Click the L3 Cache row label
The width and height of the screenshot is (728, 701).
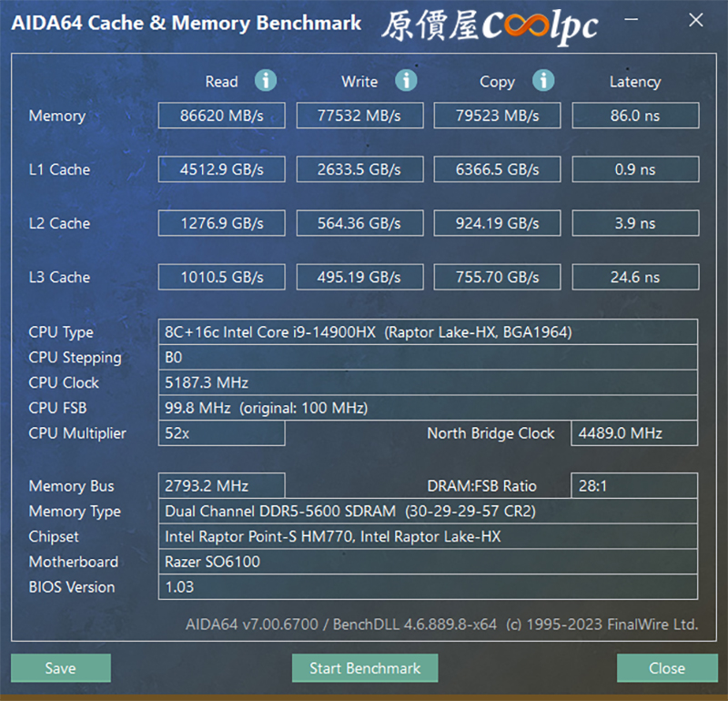[x=59, y=278]
